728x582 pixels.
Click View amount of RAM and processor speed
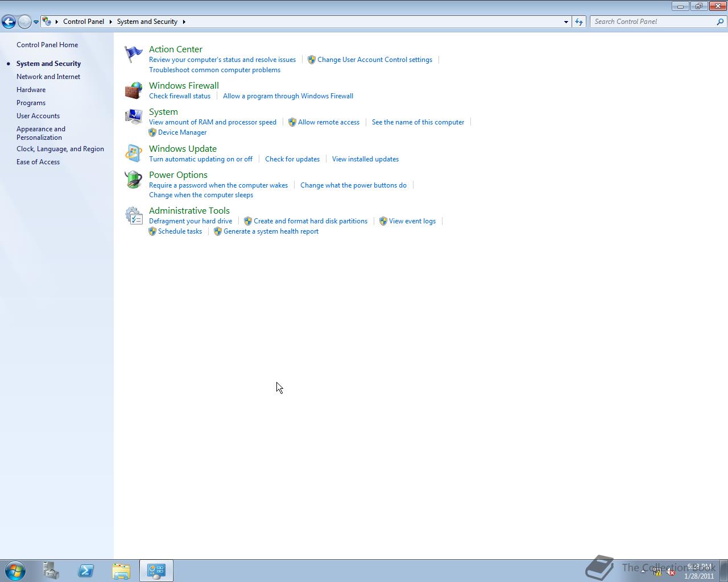(x=213, y=122)
